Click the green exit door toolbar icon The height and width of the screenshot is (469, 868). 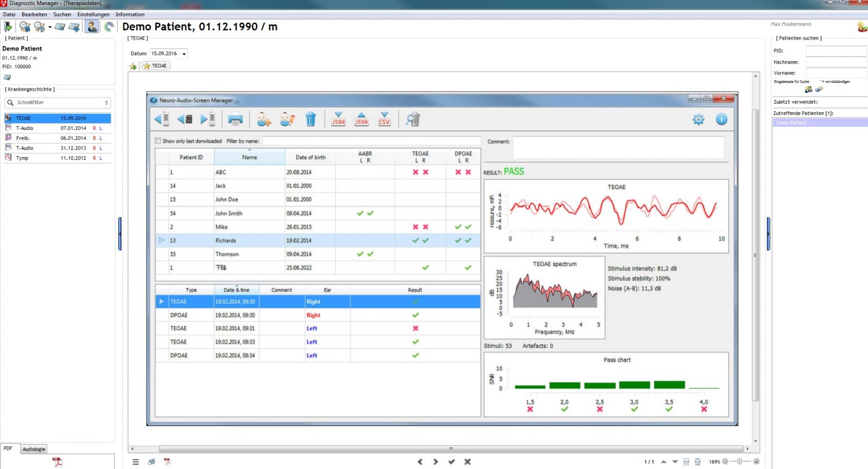8,27
